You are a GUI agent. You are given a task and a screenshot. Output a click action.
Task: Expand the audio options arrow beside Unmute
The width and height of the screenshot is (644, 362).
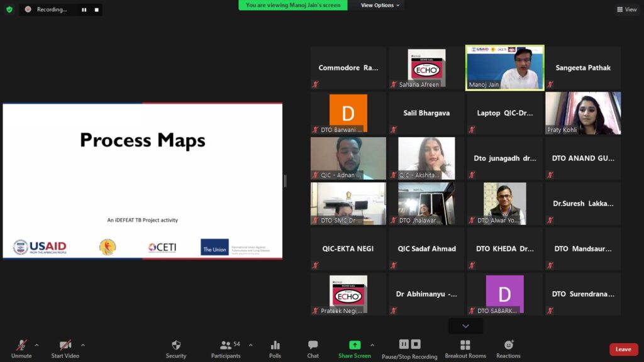(36, 345)
